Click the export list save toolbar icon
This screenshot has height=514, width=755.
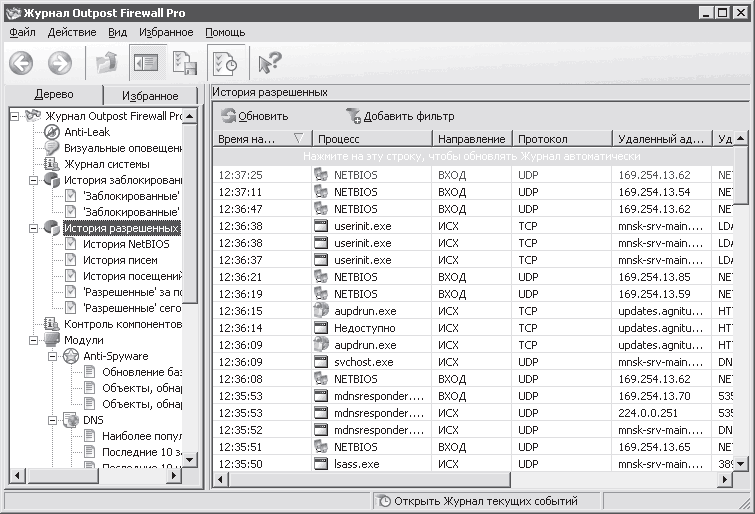tap(184, 64)
